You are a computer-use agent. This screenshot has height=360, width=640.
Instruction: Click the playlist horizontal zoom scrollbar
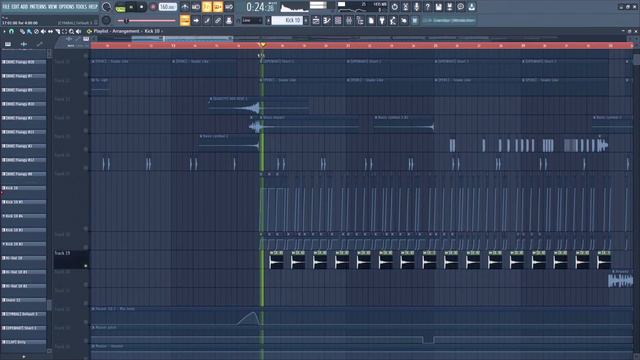point(182,38)
